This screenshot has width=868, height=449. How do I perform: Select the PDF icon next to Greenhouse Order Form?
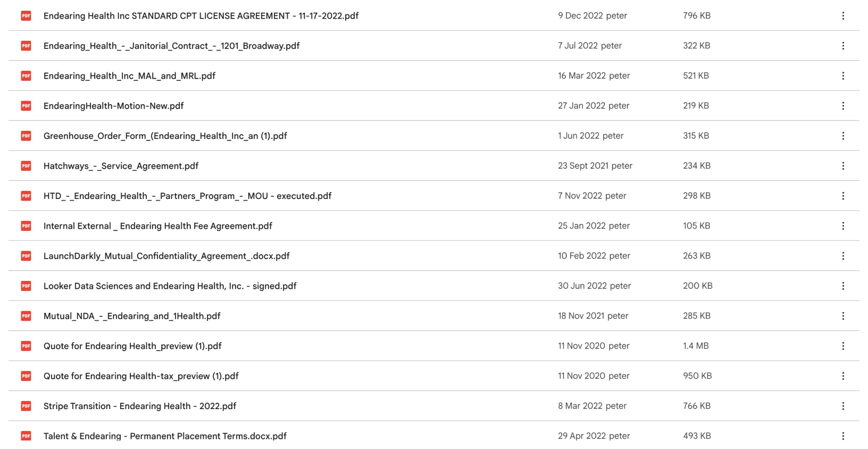point(26,136)
